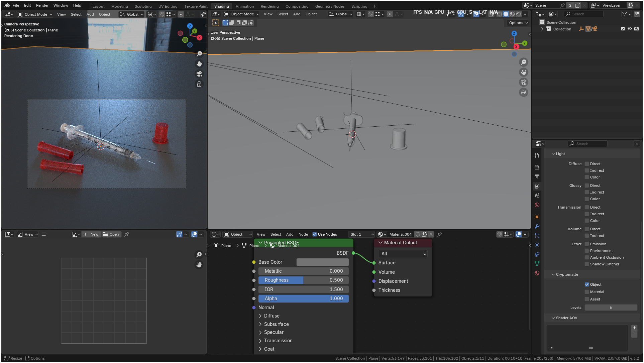
Task: Click the View Layer properties tab icon
Action: pyautogui.click(x=537, y=186)
